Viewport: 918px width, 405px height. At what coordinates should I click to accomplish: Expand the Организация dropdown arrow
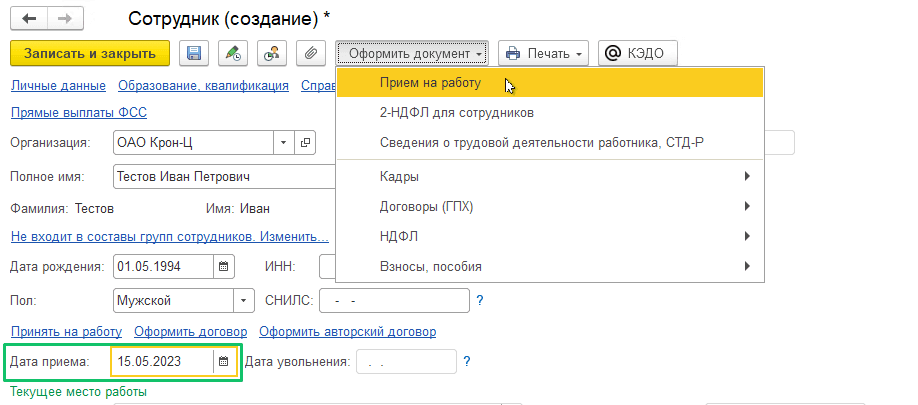283,142
